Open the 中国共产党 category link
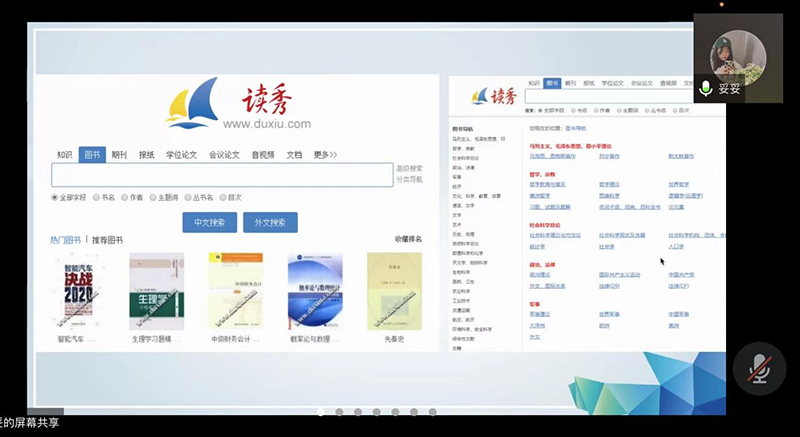The width and height of the screenshot is (800, 437). pyautogui.click(x=681, y=274)
